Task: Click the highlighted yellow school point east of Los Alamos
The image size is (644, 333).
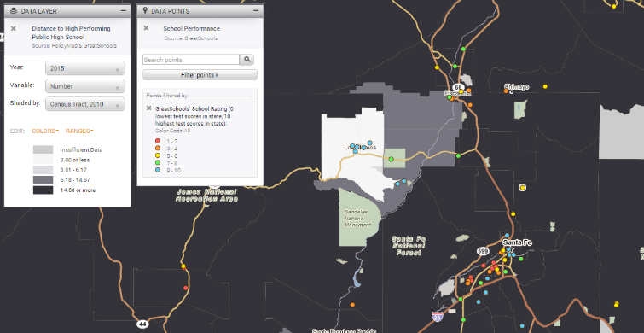Action: 522,188
